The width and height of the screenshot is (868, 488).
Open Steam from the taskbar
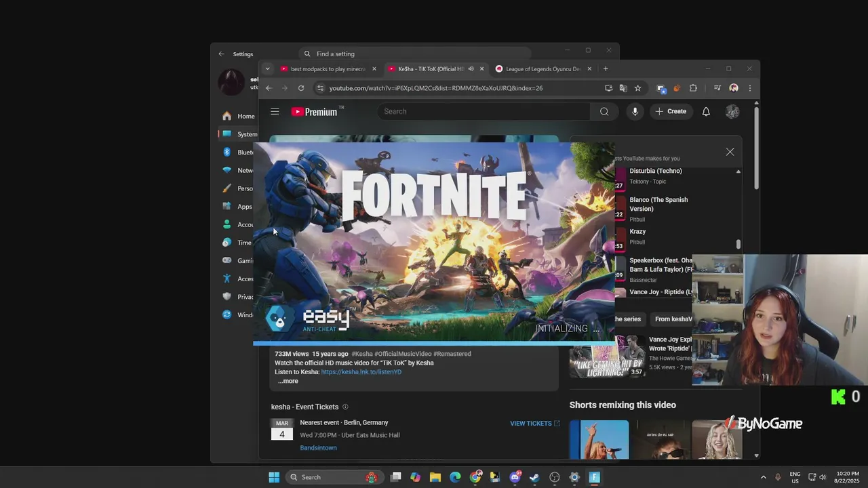pos(534,477)
